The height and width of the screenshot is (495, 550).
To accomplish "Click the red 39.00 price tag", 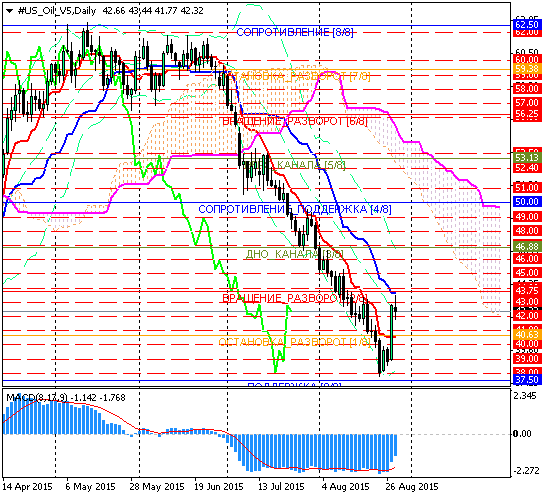I will (x=527, y=359).
